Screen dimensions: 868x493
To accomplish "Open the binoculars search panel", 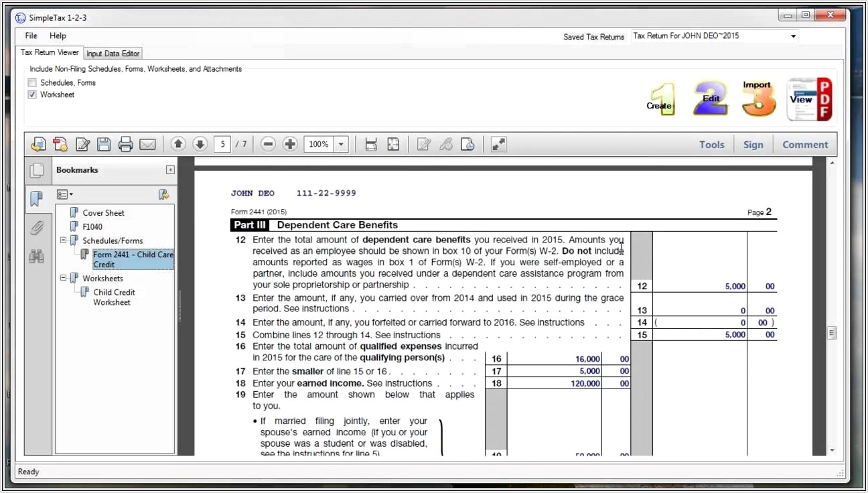I will tap(36, 256).
